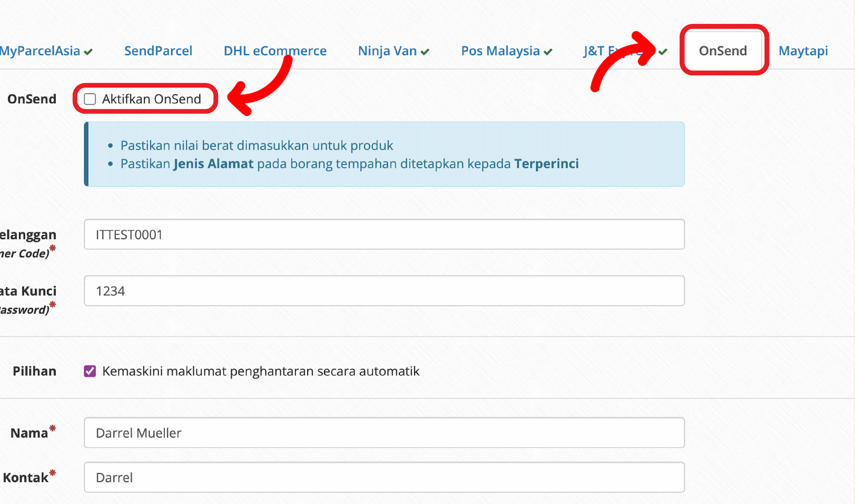Enable the Aktifkan OnSend checkbox

(90, 99)
